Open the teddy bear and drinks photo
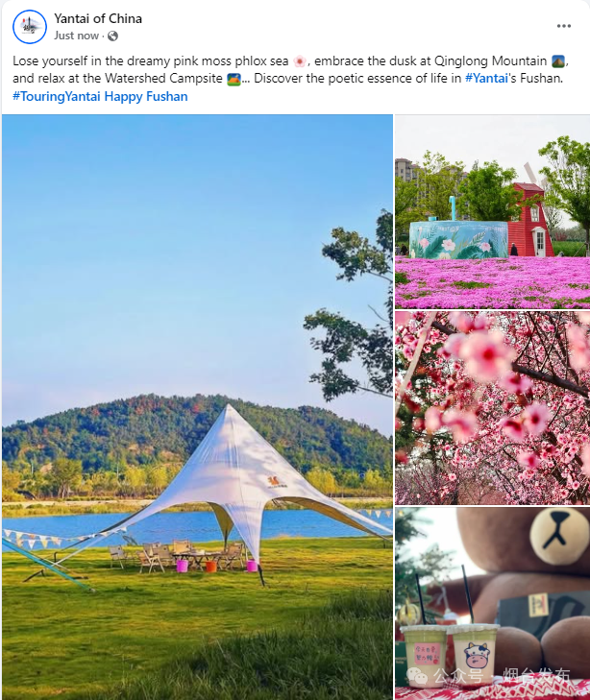 coord(492,604)
